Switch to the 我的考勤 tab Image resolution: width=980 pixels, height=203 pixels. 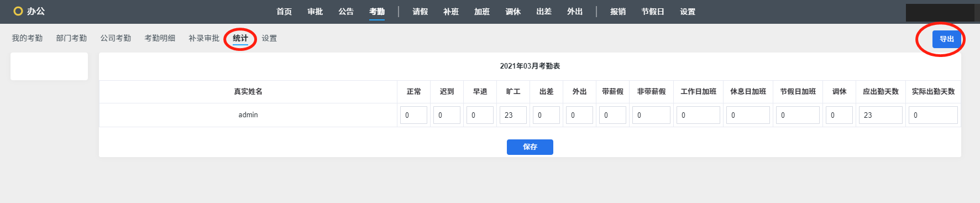click(x=27, y=38)
